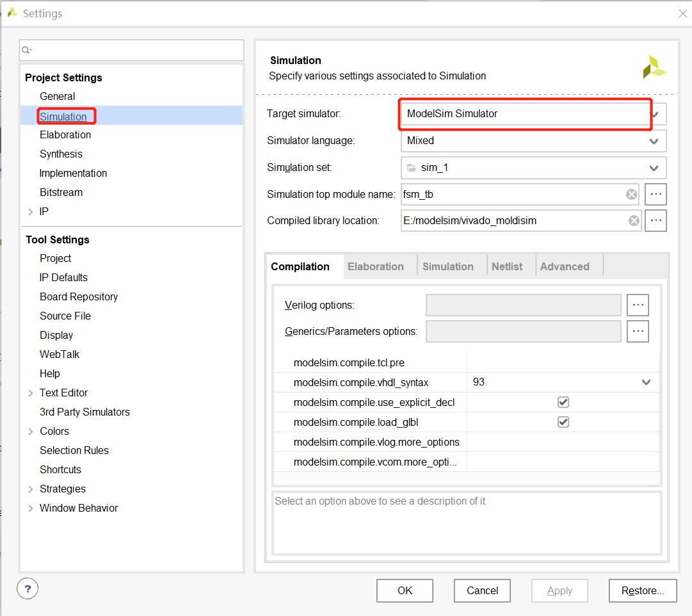Browse for simulation top module name
The height and width of the screenshot is (616, 692).
click(656, 194)
